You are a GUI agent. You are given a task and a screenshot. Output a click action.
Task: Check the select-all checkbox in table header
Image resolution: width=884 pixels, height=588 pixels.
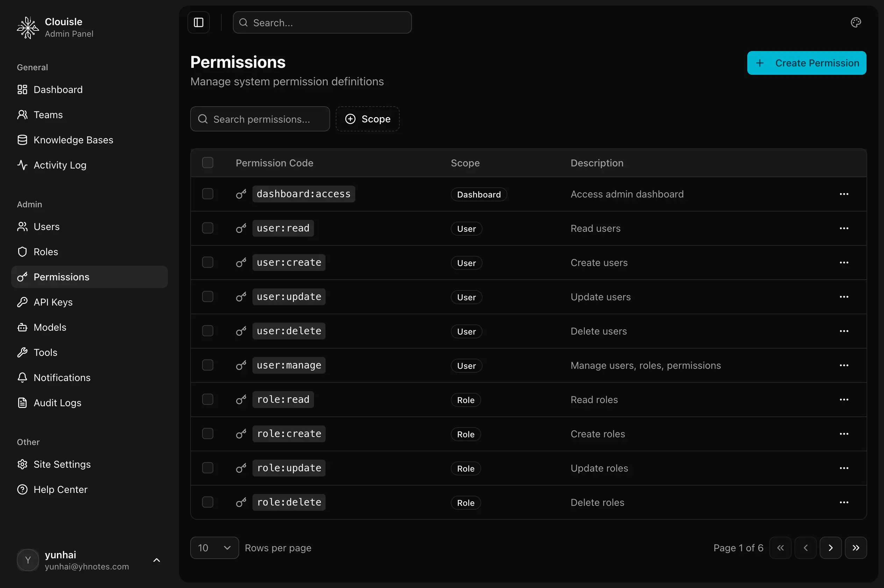click(208, 162)
